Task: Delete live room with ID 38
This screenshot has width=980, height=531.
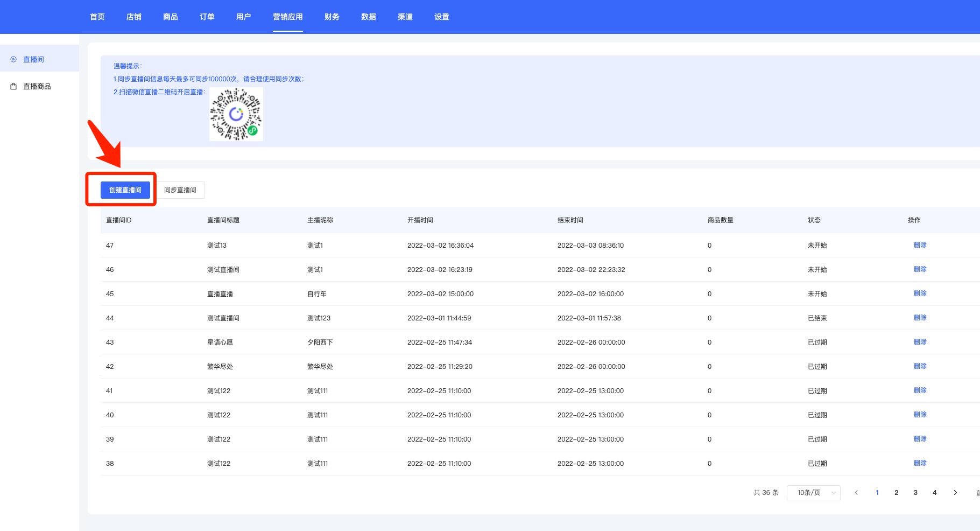Action: click(x=920, y=463)
